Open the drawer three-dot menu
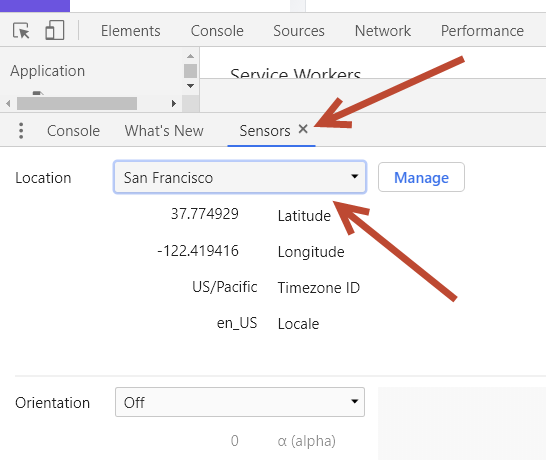Screen dimensions: 546x460 (21, 131)
